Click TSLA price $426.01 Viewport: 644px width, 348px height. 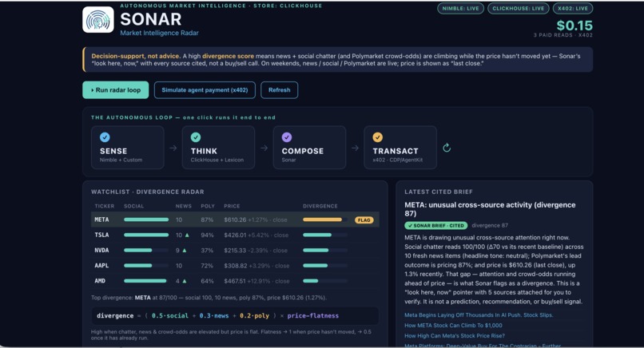(235, 235)
